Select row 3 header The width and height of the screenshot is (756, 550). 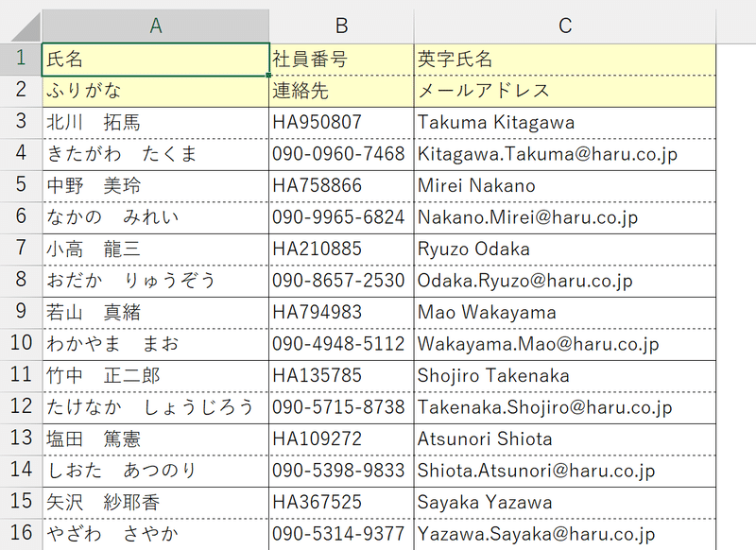coord(21,123)
